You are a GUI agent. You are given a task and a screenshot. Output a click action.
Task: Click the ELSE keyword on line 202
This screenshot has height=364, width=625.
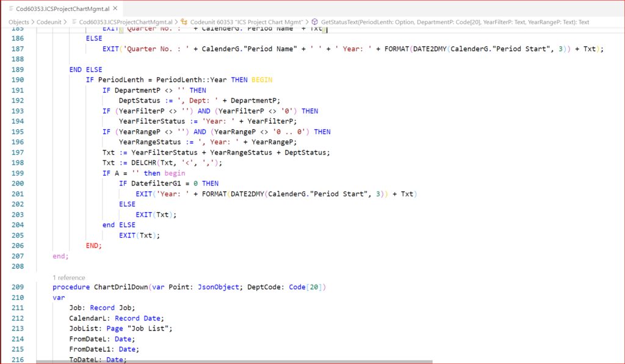tap(127, 204)
